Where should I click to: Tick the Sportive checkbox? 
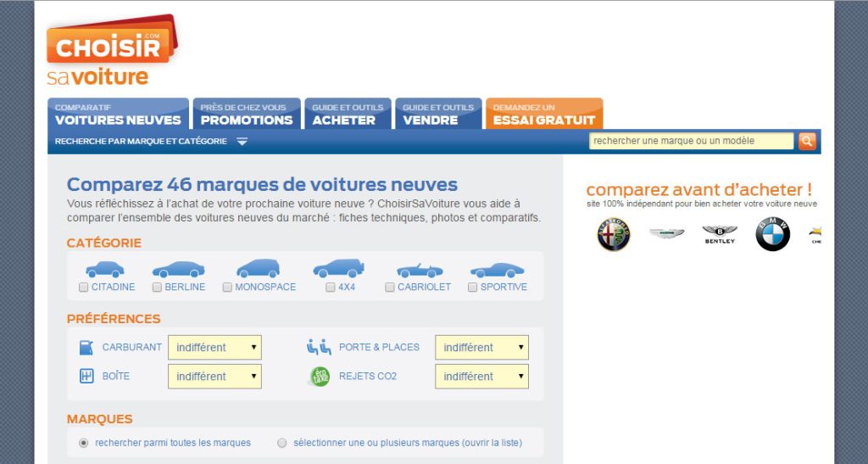(472, 288)
